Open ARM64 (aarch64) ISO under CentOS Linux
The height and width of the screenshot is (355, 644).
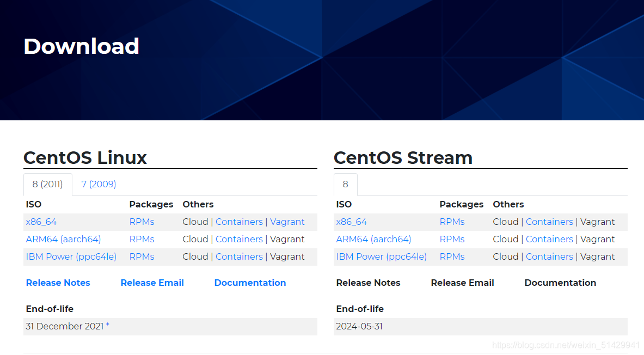click(63, 239)
